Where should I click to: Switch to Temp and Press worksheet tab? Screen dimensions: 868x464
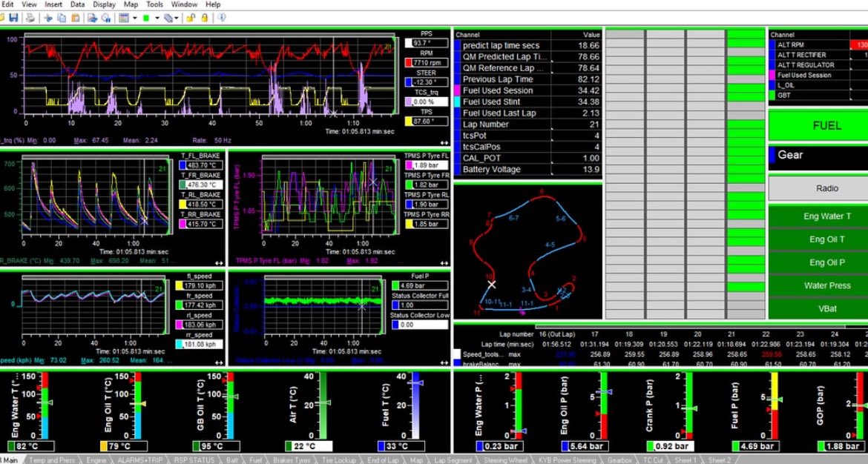pos(51,460)
